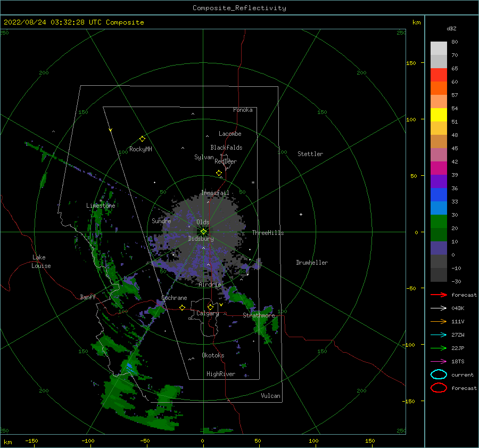Screen dimensions: 479x448
Task: Click the Limestone label
Action: coord(101,206)
